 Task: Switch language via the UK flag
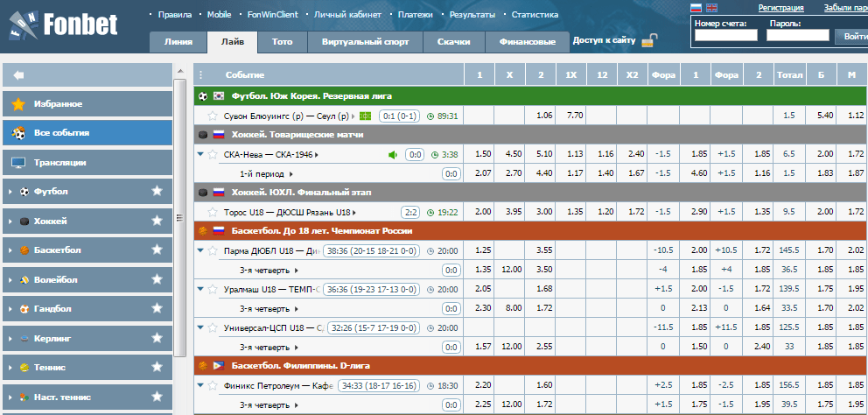(712, 7)
